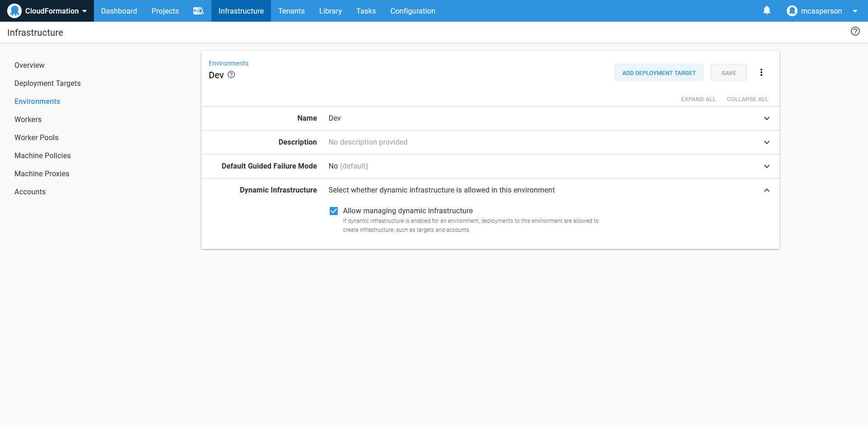Viewport: 868px width, 427px height.
Task: Click the mcasperson user avatar icon
Action: [792, 11]
